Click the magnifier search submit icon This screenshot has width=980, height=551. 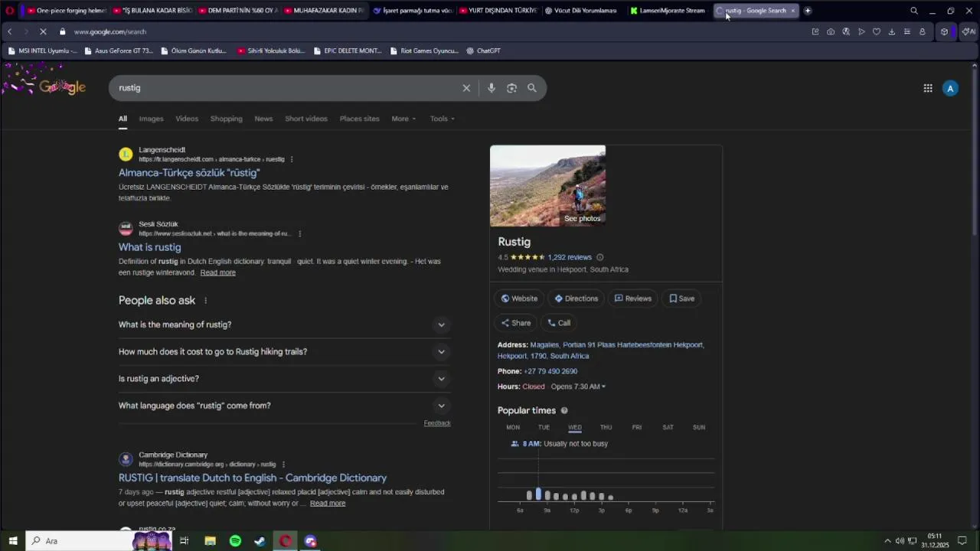(532, 88)
